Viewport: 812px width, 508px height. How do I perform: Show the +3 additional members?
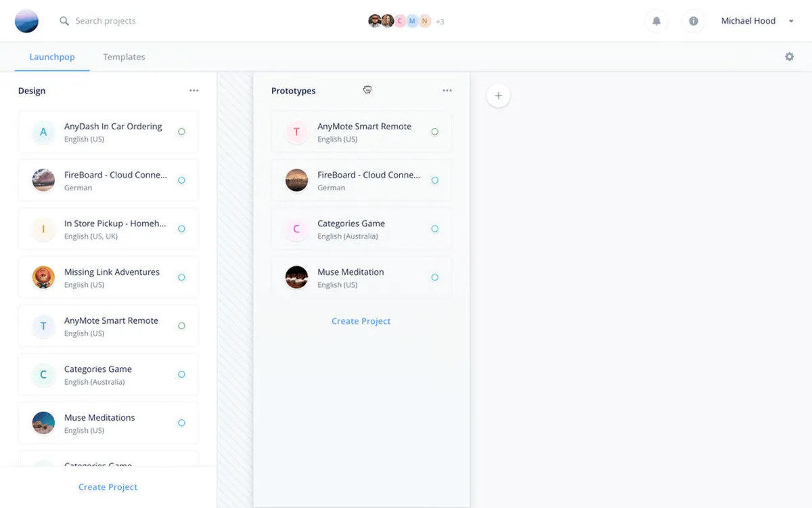point(440,22)
